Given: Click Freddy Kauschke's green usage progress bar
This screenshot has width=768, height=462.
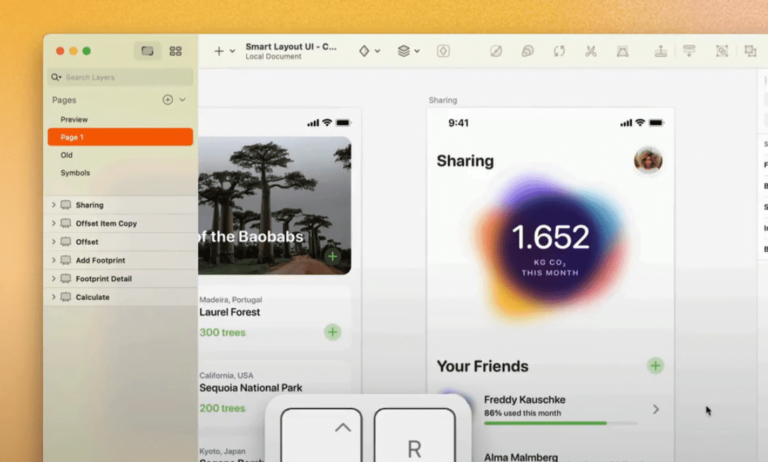Looking at the screenshot, I should (x=545, y=423).
